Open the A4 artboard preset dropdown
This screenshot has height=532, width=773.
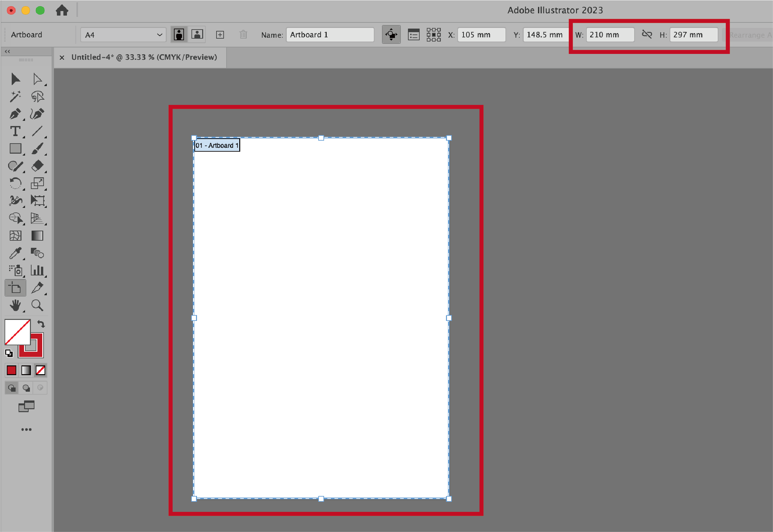(x=123, y=35)
